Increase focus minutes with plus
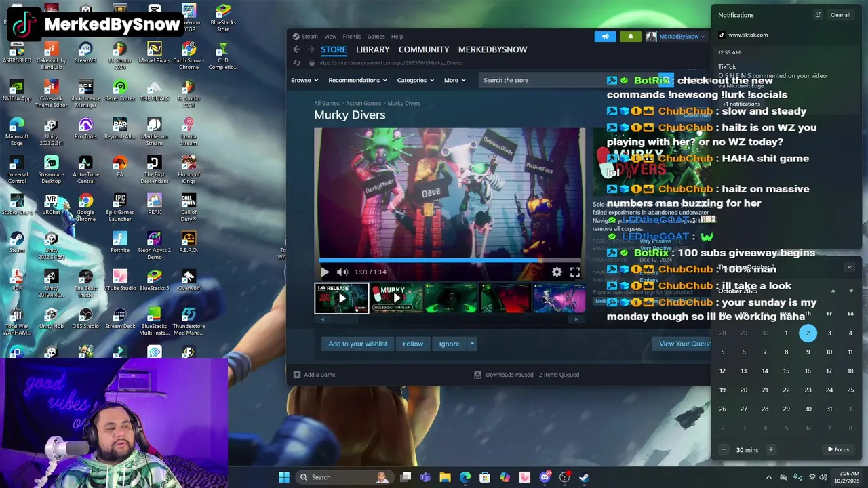The height and width of the screenshot is (488, 868). 770,449
